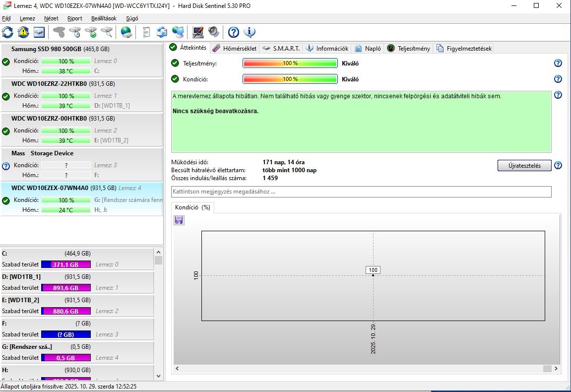Click help icon next to Újratesztelés button
Screen dimensions: 571x392
coord(558,165)
